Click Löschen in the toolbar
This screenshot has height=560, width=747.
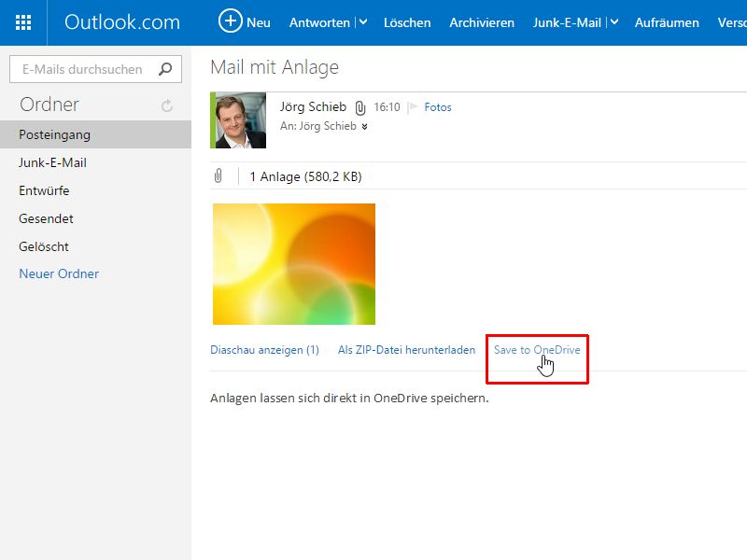point(407,22)
